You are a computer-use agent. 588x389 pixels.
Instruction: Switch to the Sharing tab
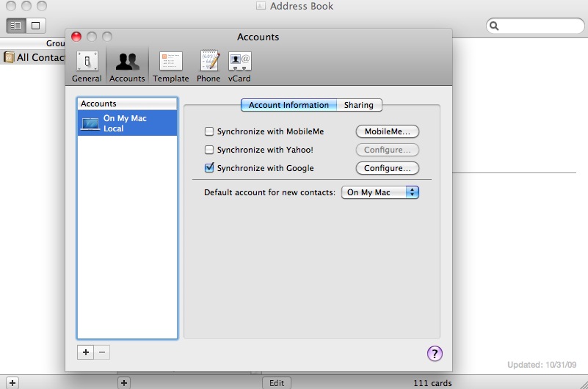(359, 105)
